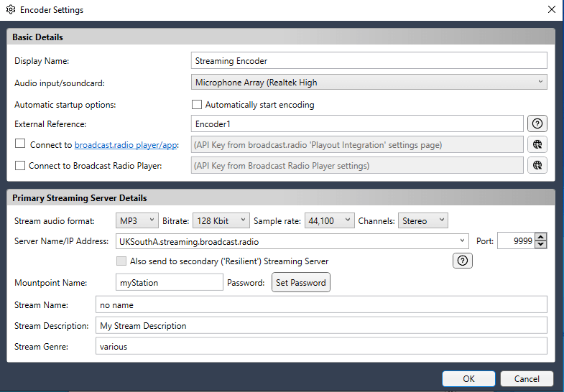Click the Port number field
The width and height of the screenshot is (564, 392).
coord(516,241)
